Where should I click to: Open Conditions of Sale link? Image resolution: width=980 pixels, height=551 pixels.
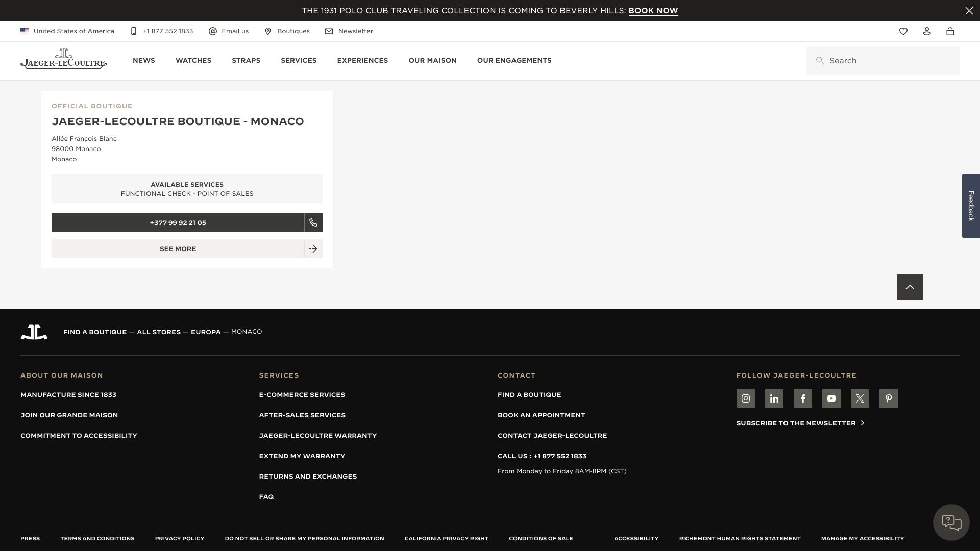541,539
